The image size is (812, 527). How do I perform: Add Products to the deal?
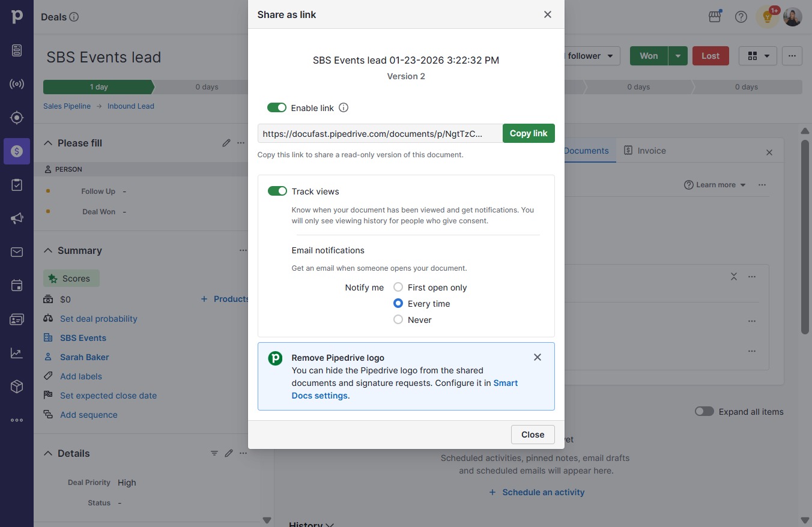225,299
